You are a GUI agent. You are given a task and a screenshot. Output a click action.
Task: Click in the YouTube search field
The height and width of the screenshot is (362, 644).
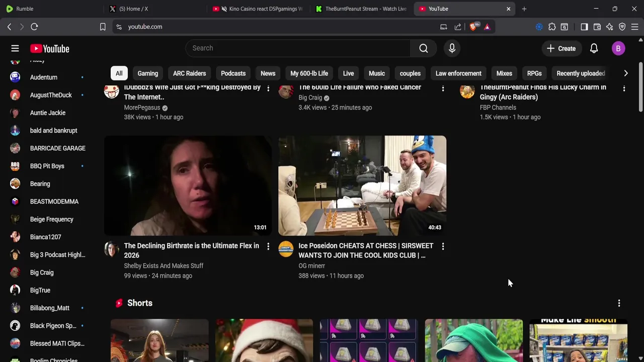tap(298, 48)
